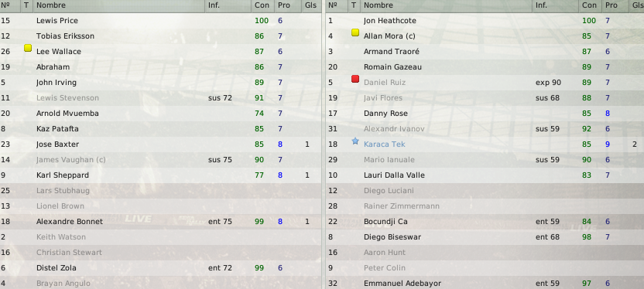Open Karaca Tek's player profile
644x289 pixels.
[x=385, y=144]
